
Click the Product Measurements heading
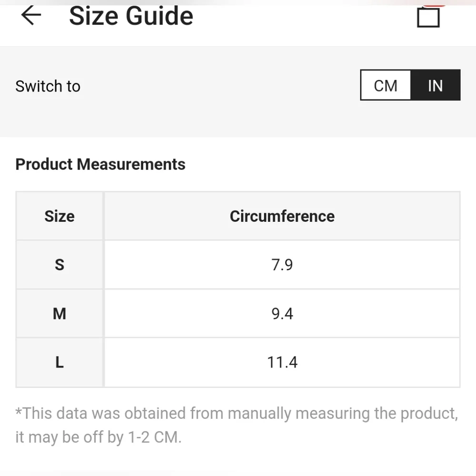click(100, 164)
